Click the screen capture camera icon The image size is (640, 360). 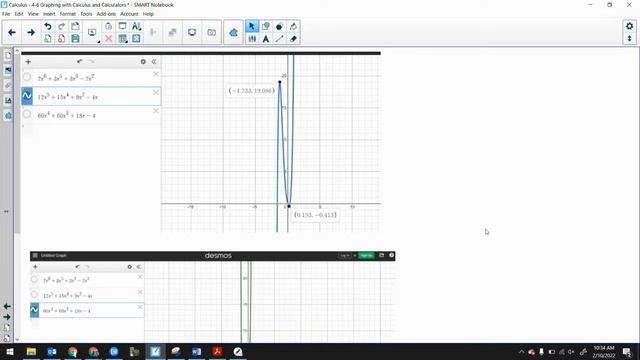(211, 32)
